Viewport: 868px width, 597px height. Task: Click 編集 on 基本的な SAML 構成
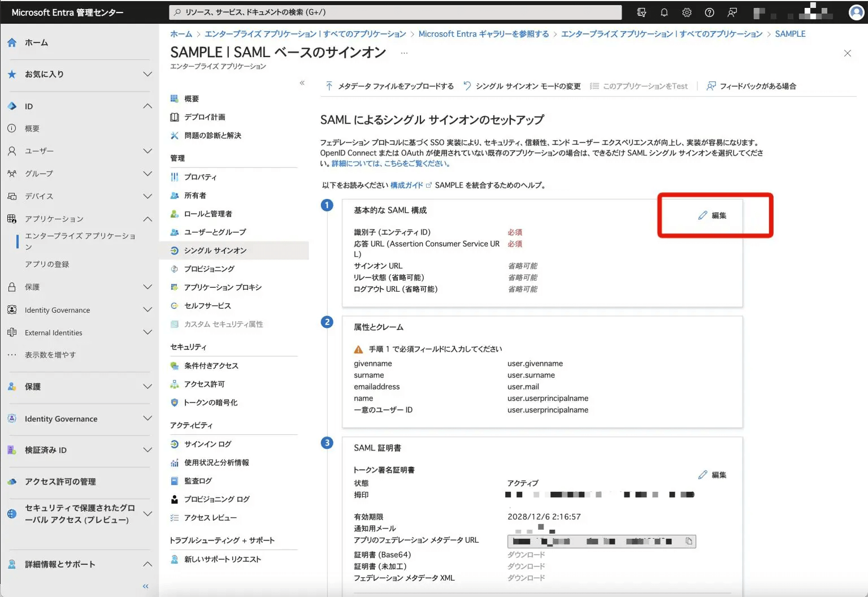point(713,215)
